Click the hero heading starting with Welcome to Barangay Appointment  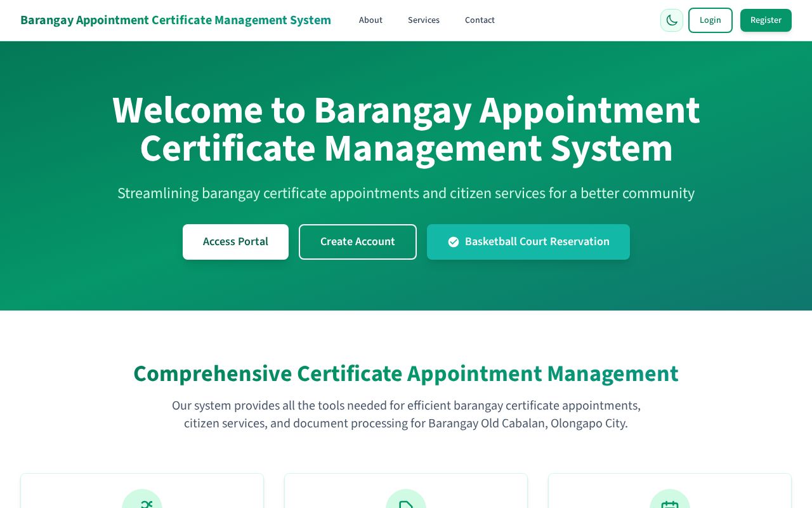[x=406, y=130]
